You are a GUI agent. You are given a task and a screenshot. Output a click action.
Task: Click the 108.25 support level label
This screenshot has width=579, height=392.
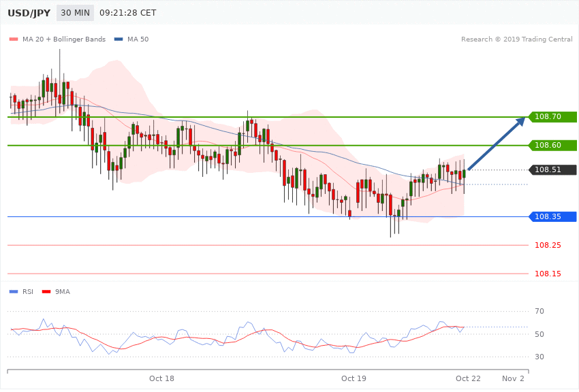point(548,245)
